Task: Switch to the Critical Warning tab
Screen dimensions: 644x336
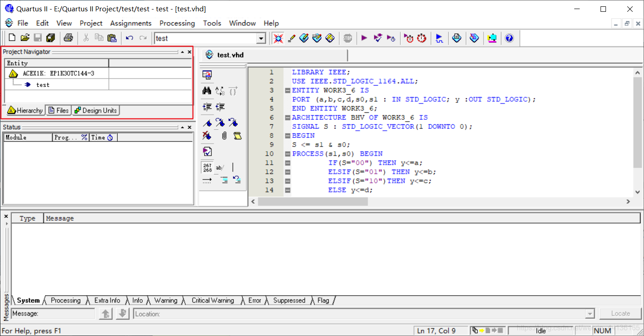Action: [x=213, y=300]
